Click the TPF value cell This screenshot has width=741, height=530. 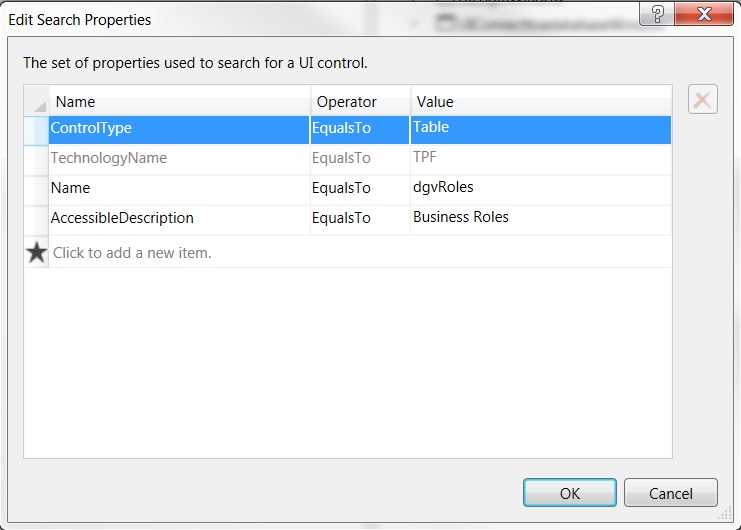(x=540, y=159)
